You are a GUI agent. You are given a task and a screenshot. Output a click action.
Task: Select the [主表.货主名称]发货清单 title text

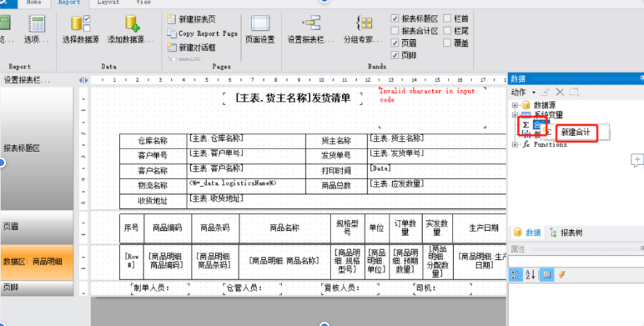[x=293, y=98]
